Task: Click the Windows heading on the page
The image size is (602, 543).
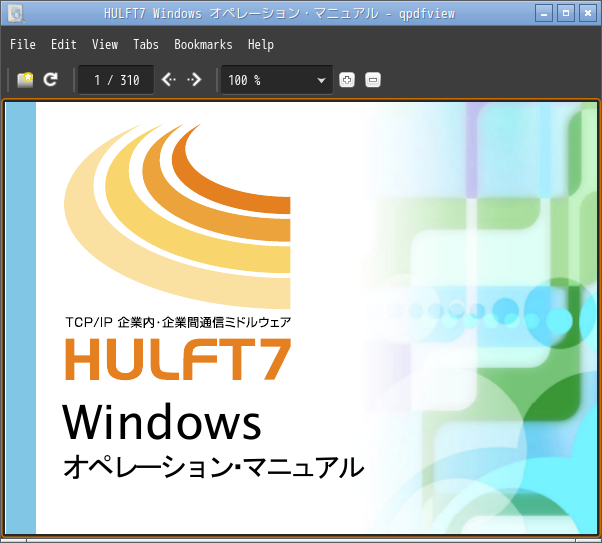Action: [162, 421]
